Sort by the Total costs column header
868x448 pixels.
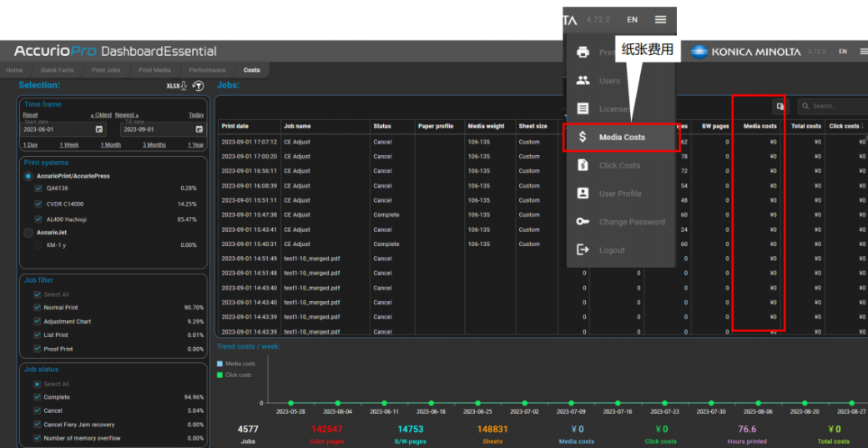click(x=805, y=126)
